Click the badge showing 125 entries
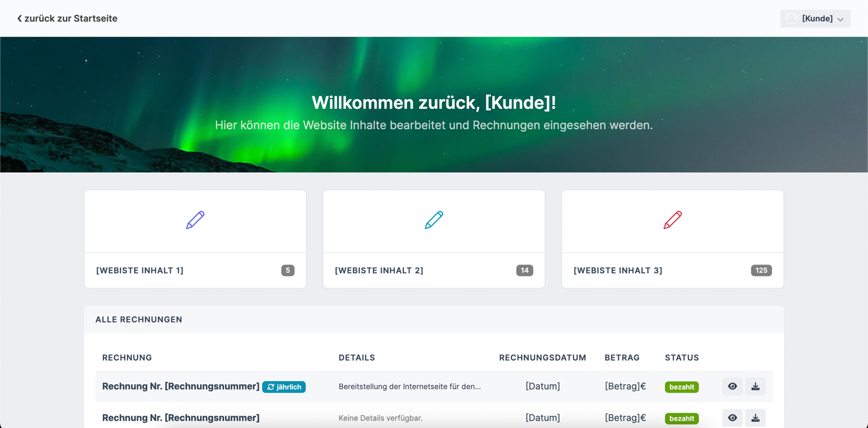868x428 pixels. 761,270
